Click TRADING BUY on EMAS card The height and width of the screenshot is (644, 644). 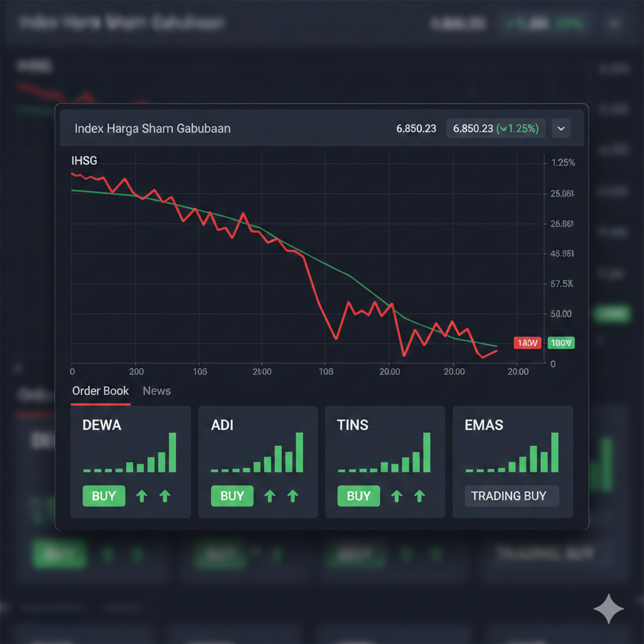512,496
